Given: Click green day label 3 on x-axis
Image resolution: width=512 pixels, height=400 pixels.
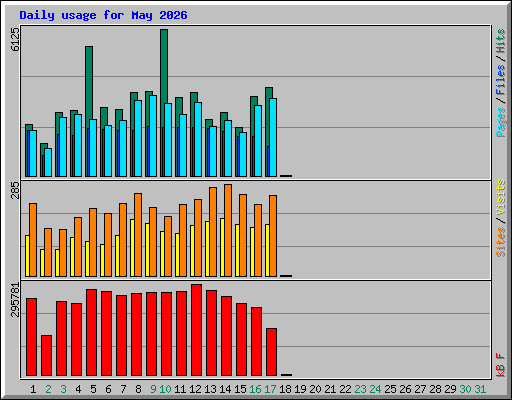Looking at the screenshot, I should pos(63,389).
